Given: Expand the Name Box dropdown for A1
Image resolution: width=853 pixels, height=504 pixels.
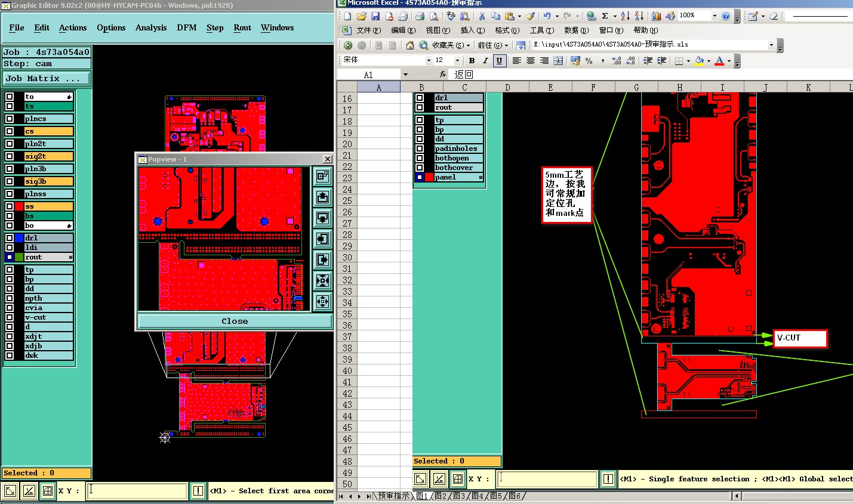Looking at the screenshot, I should (405, 75).
